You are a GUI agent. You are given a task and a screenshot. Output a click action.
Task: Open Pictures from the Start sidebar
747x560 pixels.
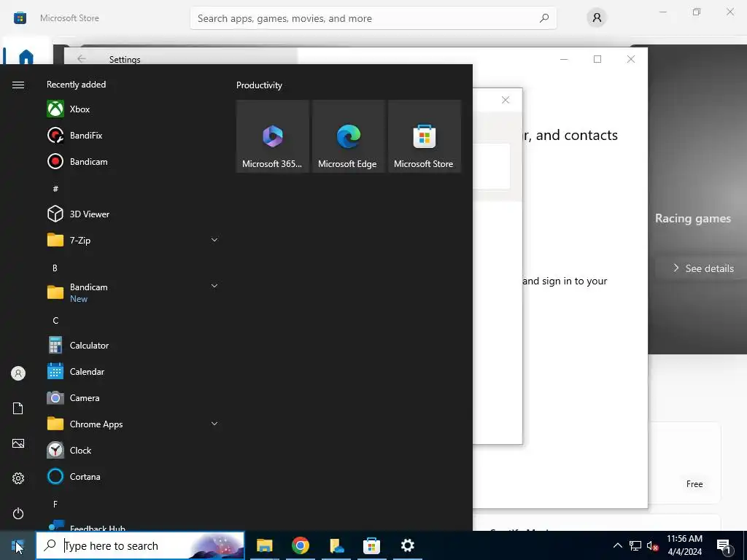[18, 443]
